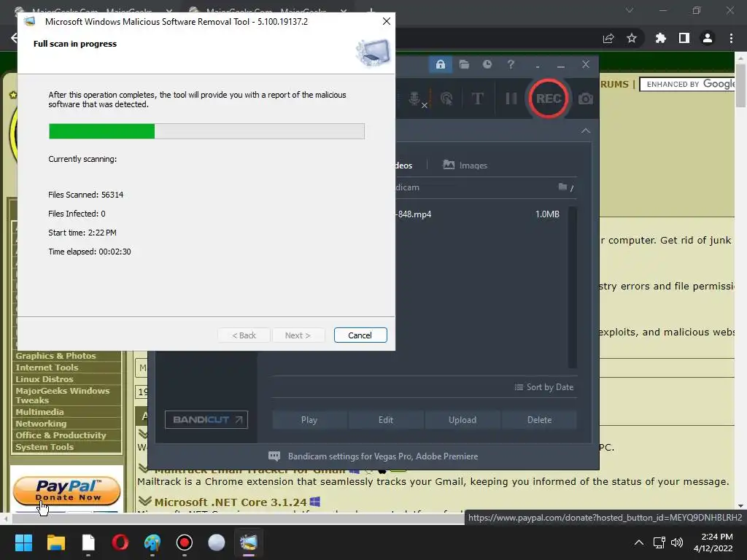
Task: Show hidden system tray icons
Action: [639, 542]
